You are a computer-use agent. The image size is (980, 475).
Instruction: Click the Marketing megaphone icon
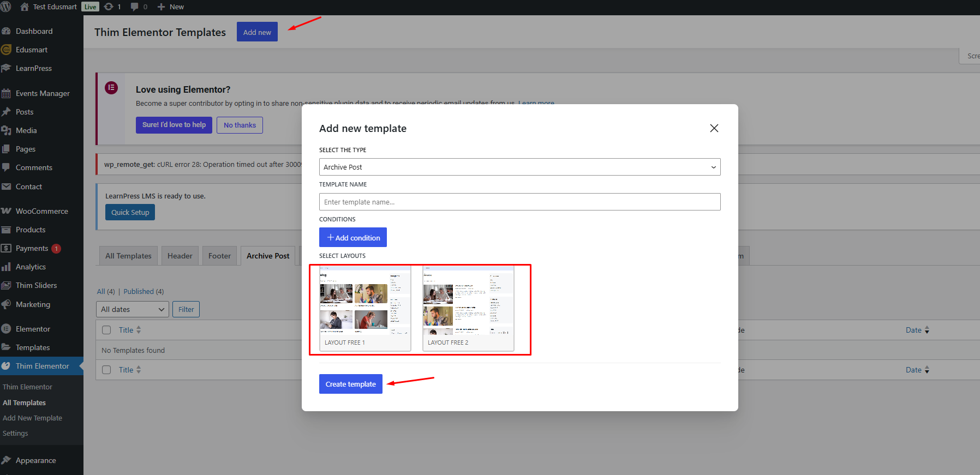(x=7, y=304)
